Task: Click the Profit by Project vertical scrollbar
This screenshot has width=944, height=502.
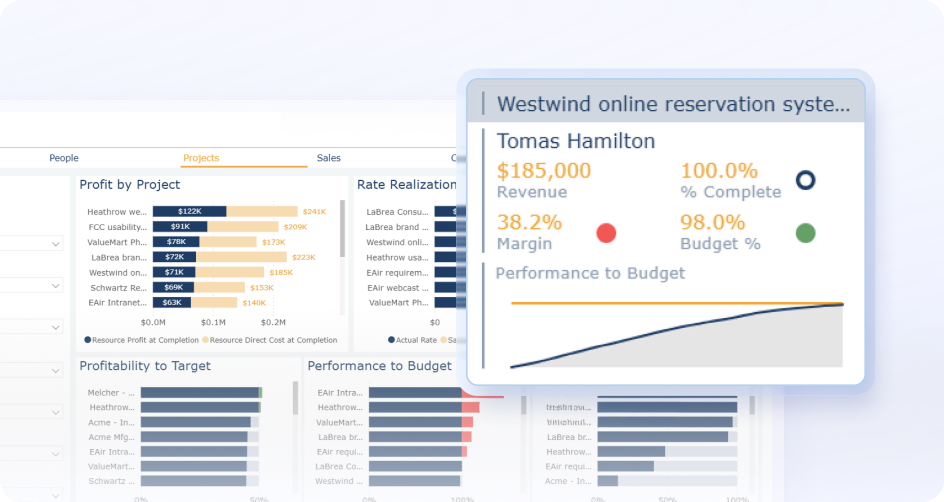Action: pyautogui.click(x=343, y=230)
